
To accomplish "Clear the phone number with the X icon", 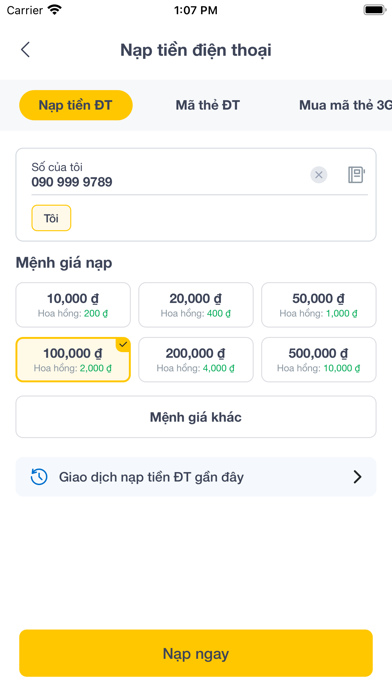I will pyautogui.click(x=318, y=175).
